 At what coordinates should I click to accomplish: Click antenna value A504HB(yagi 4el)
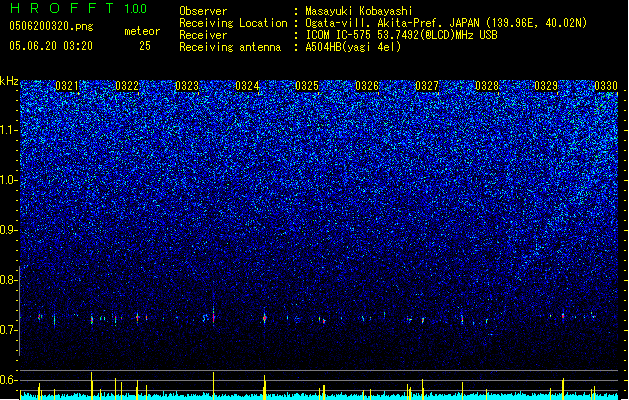[x=353, y=47]
